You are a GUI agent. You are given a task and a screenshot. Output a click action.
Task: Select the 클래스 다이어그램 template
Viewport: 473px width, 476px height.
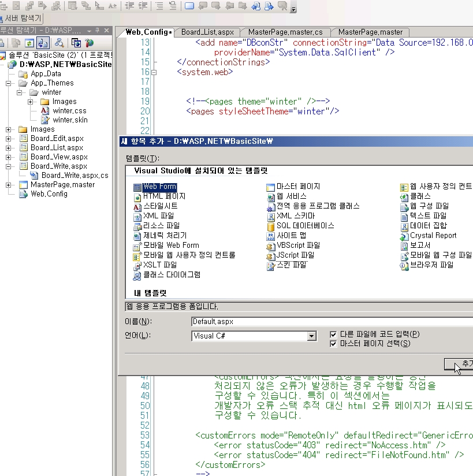172,275
